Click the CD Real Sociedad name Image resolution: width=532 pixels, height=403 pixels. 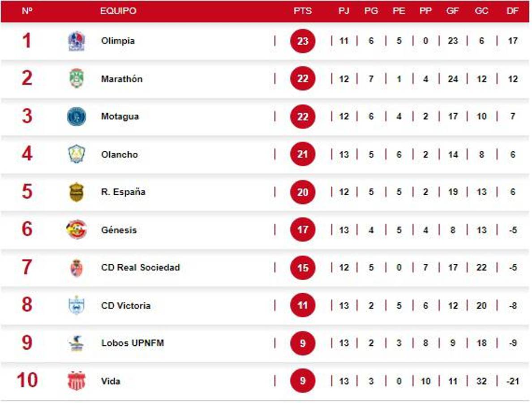click(x=141, y=268)
